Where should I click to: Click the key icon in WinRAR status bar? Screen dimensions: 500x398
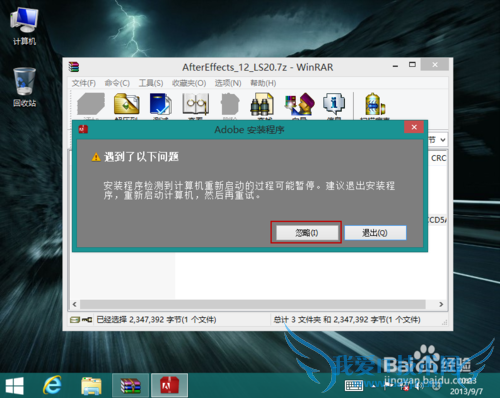pyautogui.click(x=87, y=320)
